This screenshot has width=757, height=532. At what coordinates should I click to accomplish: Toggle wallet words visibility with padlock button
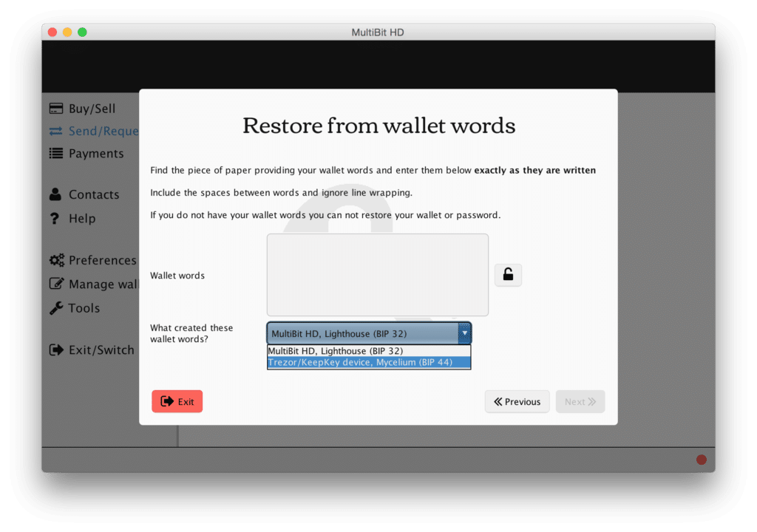click(x=508, y=275)
